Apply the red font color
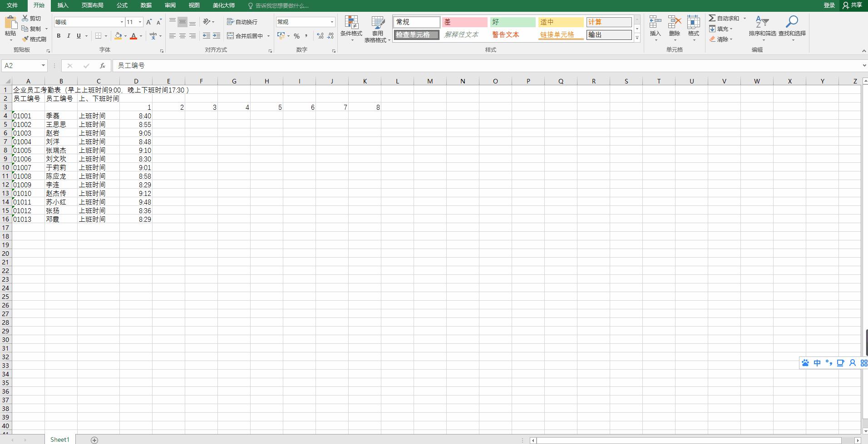The height and width of the screenshot is (444, 868). (133, 36)
